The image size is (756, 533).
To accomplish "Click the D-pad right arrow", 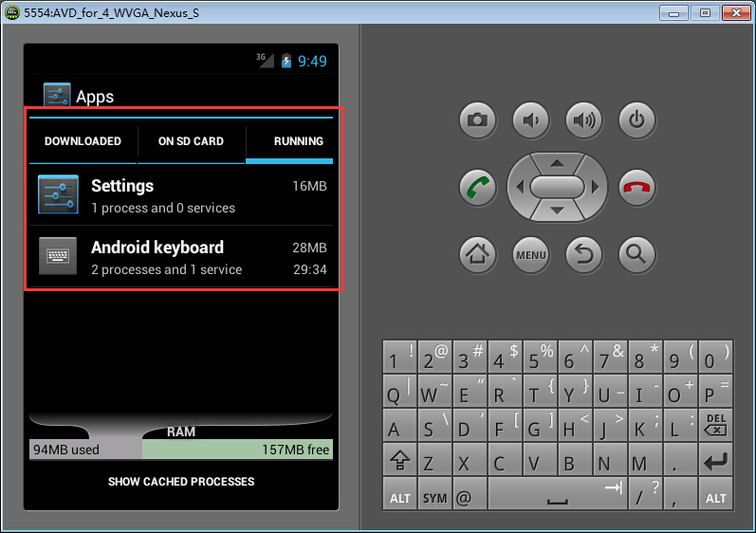I will coord(595,187).
